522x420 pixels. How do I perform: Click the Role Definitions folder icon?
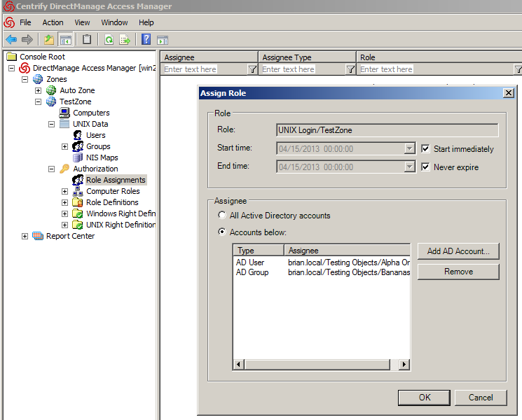(x=78, y=202)
